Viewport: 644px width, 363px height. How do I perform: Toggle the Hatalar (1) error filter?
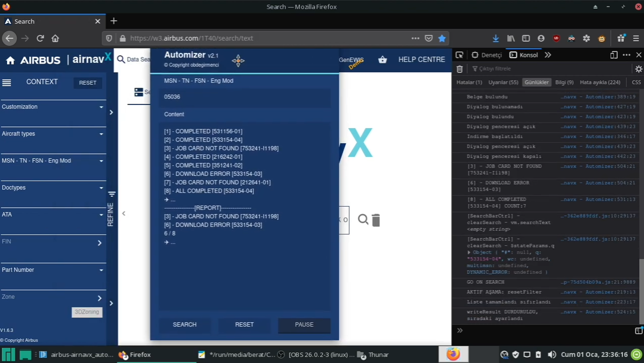point(469,82)
